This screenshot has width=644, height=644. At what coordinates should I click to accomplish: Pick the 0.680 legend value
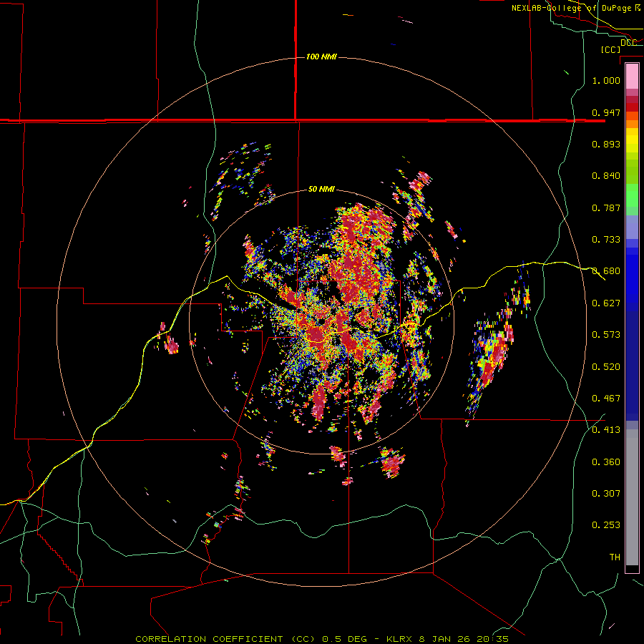(x=606, y=271)
